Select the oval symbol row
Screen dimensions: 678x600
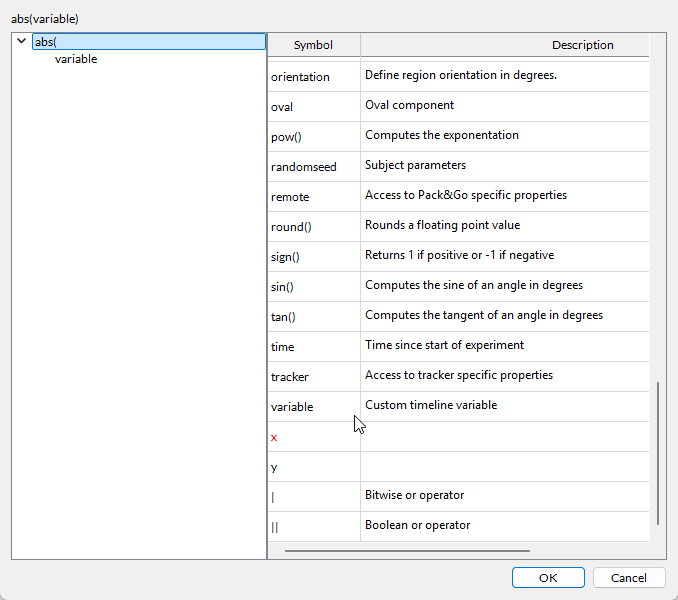coord(282,107)
